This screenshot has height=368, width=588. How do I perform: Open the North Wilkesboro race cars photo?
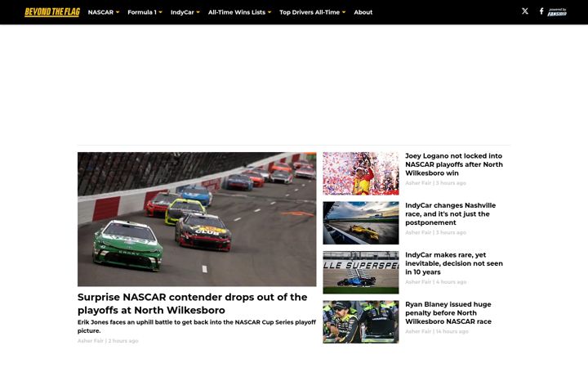tap(197, 219)
